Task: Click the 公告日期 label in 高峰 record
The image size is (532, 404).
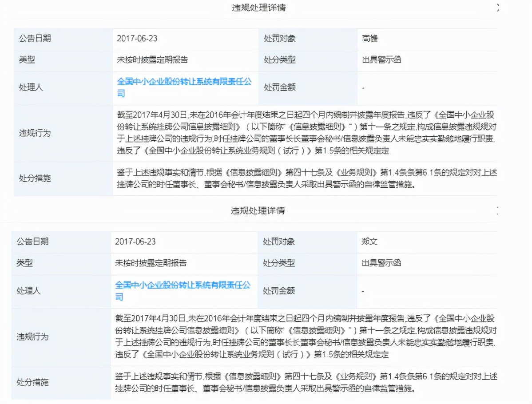Action: (35, 38)
